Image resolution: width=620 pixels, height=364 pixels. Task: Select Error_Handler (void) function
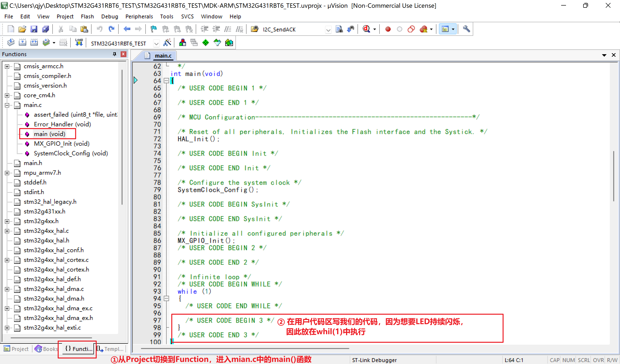(x=62, y=124)
